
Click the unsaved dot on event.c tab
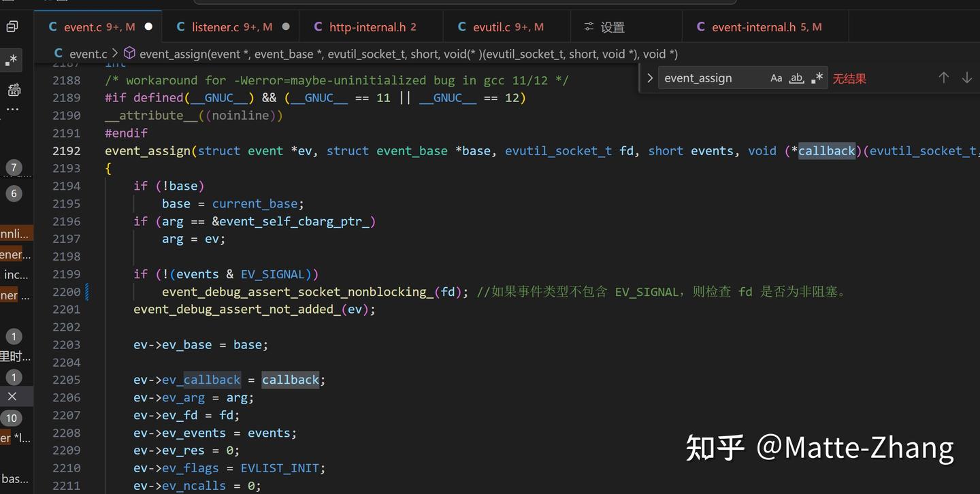148,27
